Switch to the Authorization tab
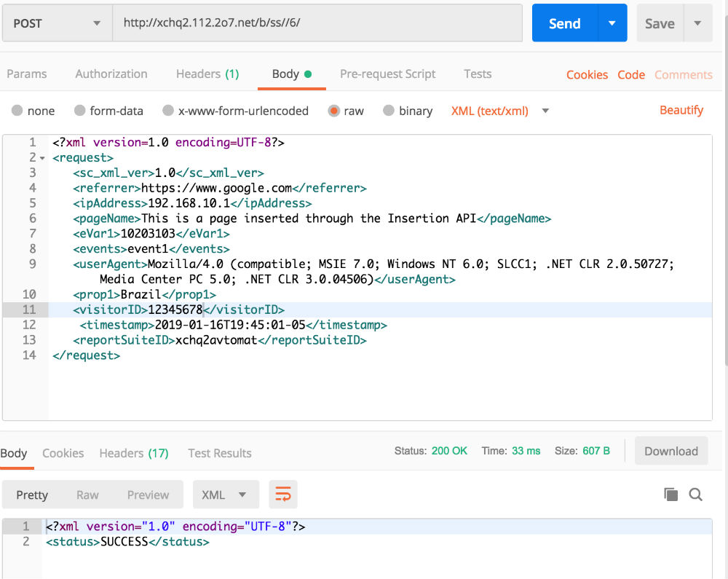The width and height of the screenshot is (728, 579). coord(111,74)
